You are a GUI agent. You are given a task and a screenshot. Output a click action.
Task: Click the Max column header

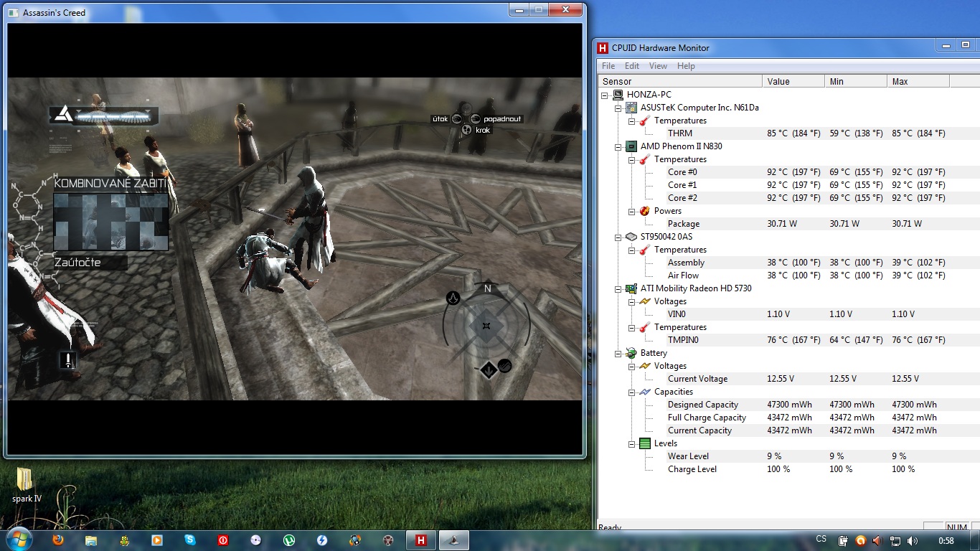coord(918,82)
